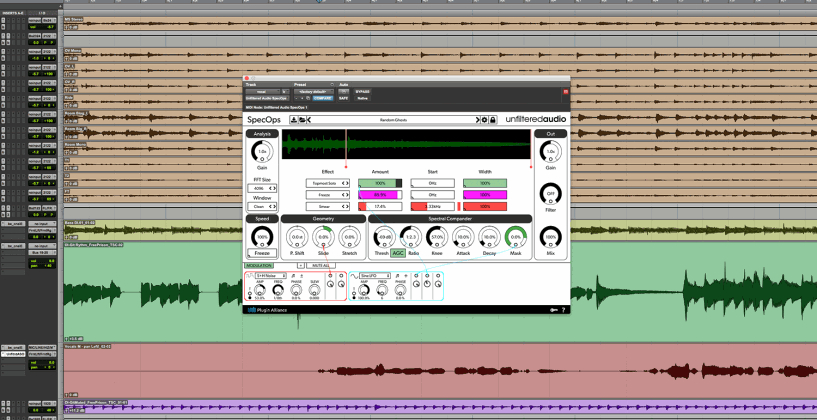Screen dimensions: 817x420
Task: Click the save preset icon in SpecOps
Action: pyautogui.click(x=293, y=120)
